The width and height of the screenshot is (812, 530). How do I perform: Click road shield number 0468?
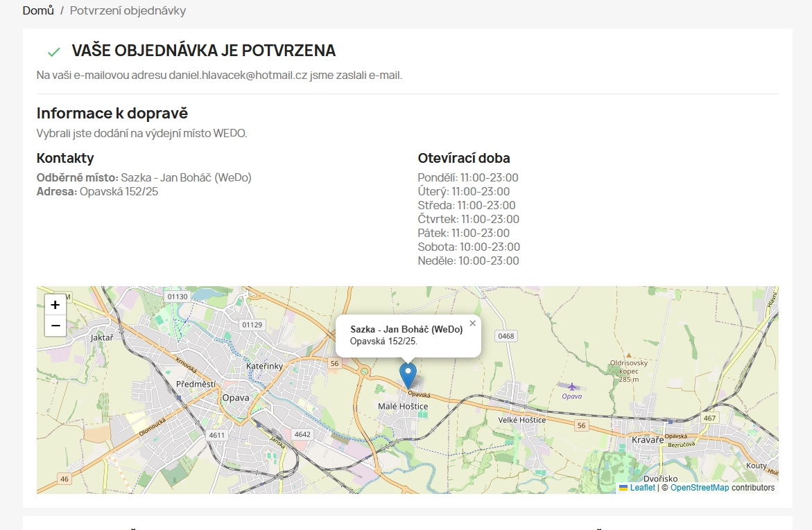tap(506, 336)
